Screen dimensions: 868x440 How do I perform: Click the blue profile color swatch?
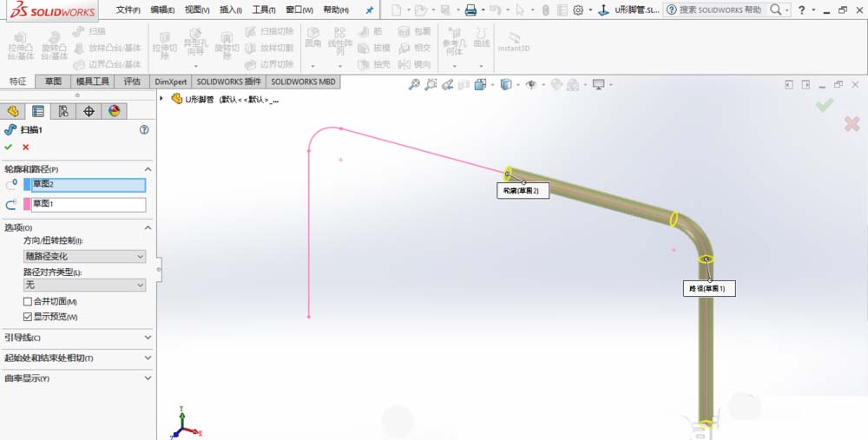click(27, 185)
